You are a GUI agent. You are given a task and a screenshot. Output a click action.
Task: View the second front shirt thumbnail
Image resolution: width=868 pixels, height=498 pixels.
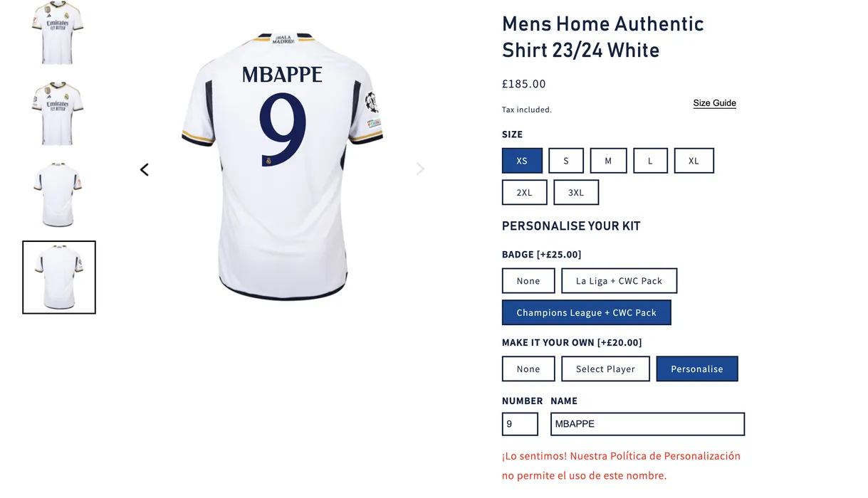click(58, 113)
